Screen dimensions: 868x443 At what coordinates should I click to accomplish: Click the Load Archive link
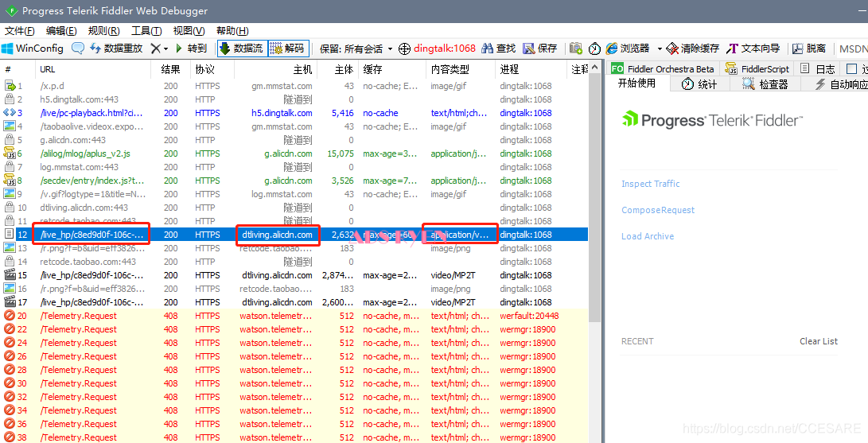[x=647, y=236]
